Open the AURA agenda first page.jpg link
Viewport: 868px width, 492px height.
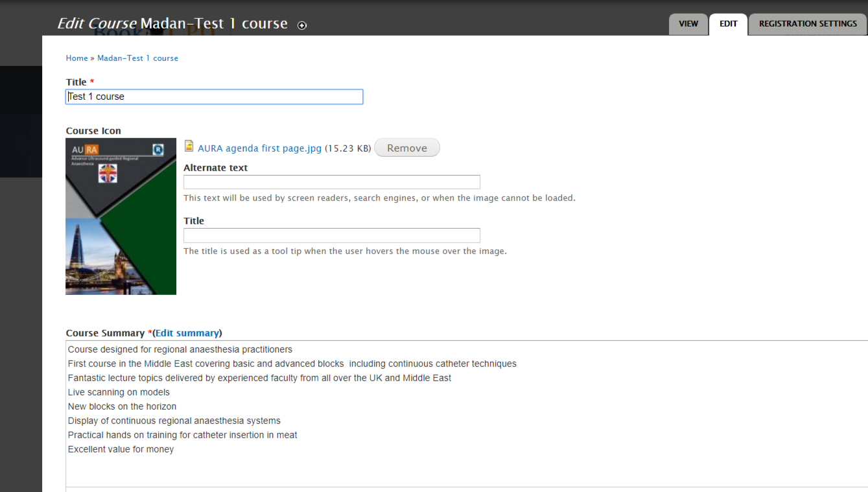(x=260, y=148)
